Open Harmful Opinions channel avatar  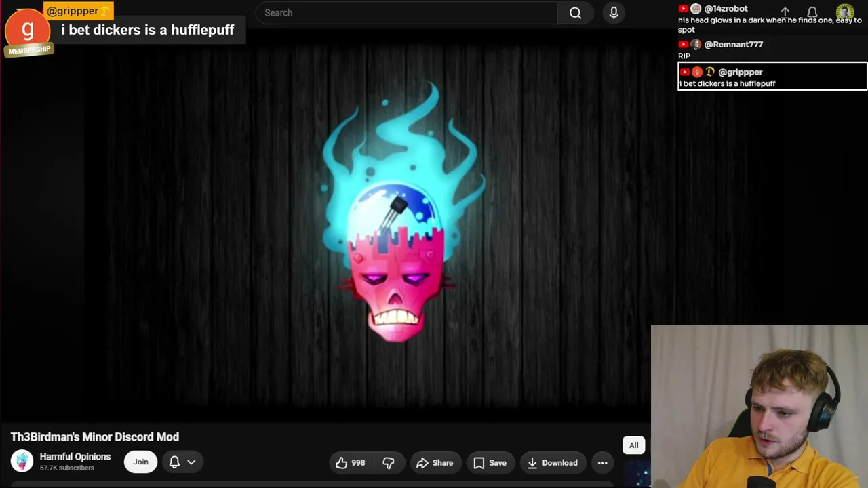(22, 462)
